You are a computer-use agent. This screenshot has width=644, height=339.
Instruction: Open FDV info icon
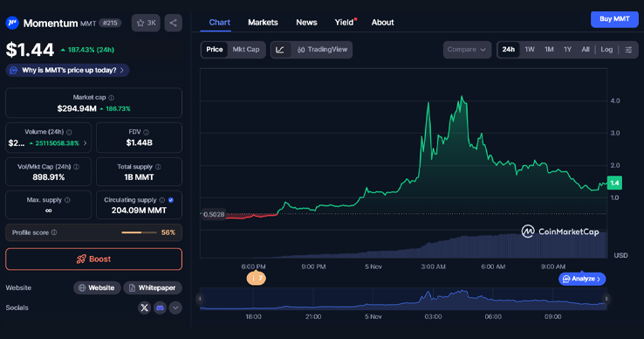click(x=147, y=132)
